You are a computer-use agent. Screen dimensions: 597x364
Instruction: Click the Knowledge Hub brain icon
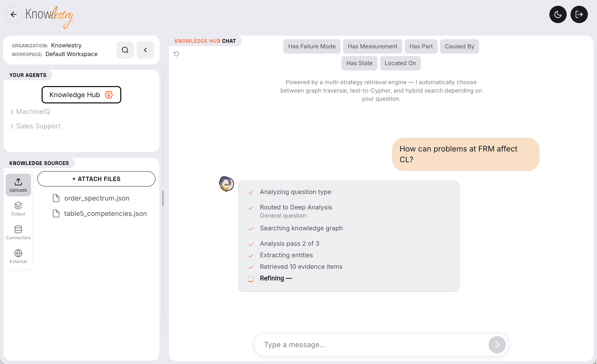[x=109, y=95]
